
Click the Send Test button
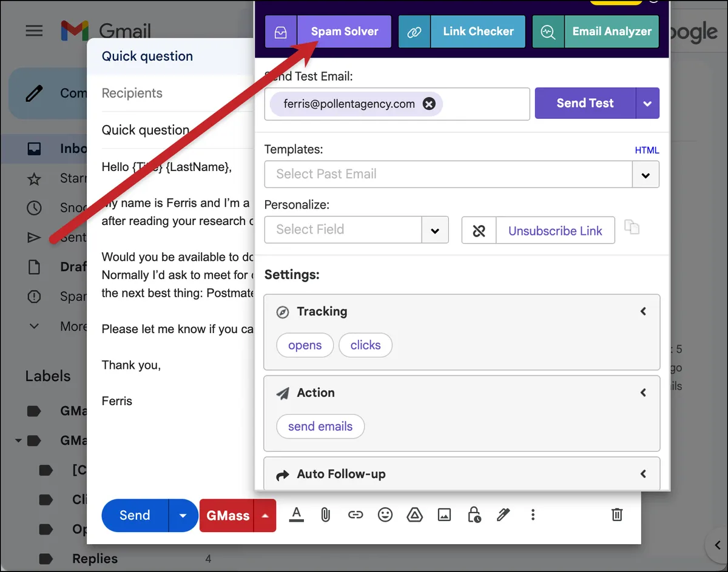[585, 103]
